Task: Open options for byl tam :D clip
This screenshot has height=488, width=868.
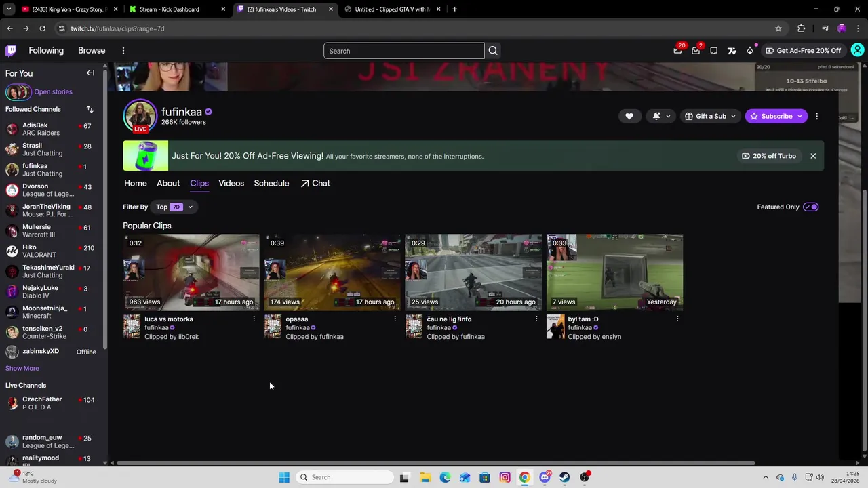Action: click(677, 319)
